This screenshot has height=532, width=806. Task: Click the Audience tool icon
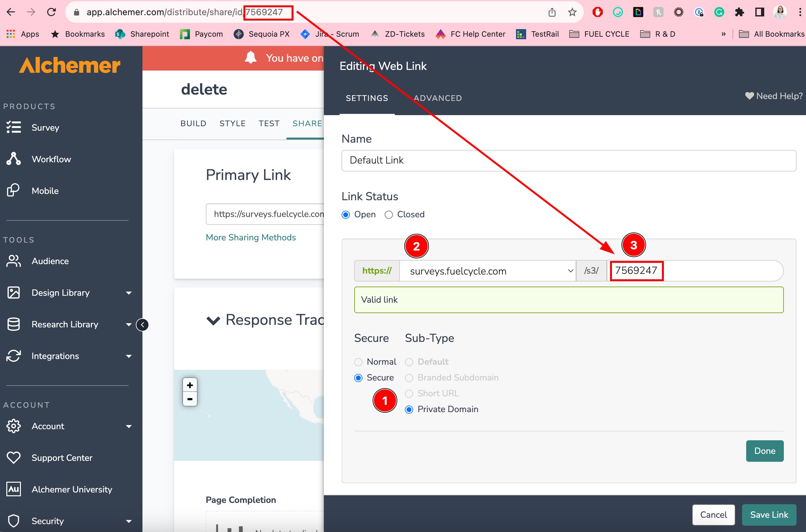(14, 261)
